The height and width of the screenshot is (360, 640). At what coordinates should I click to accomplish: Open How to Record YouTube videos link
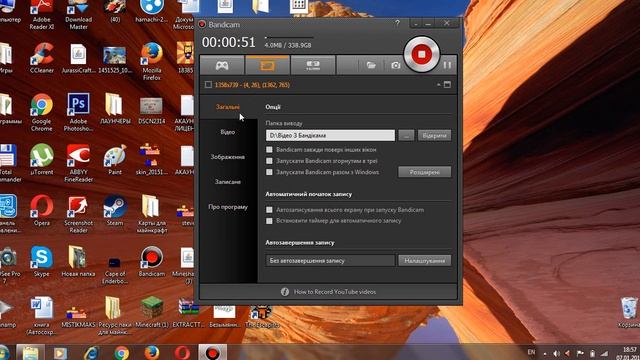tap(335, 292)
